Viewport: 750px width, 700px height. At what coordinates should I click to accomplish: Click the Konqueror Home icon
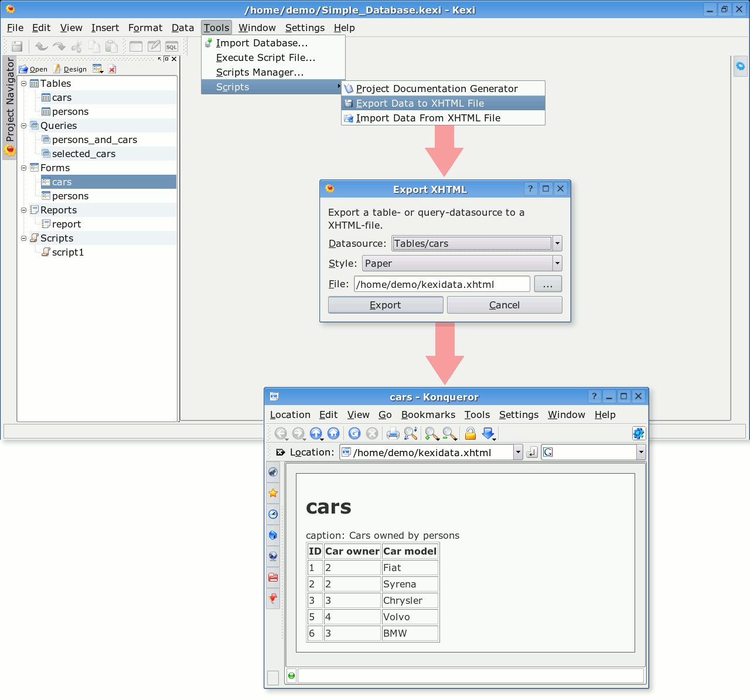point(333,433)
